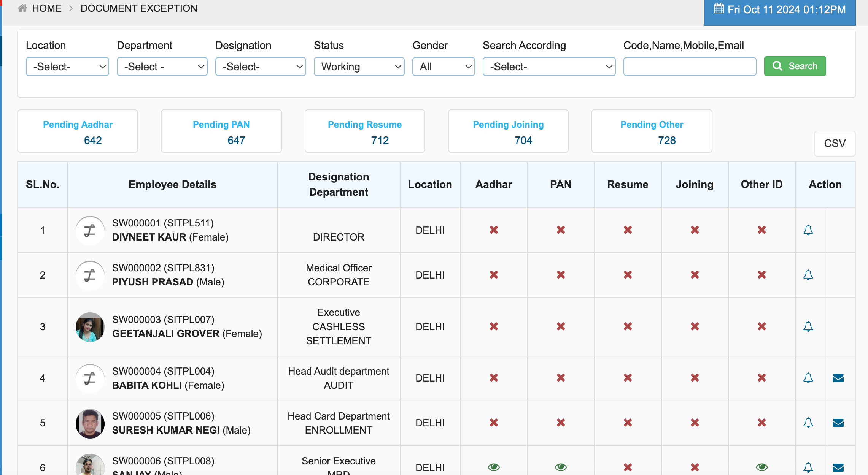Open the Location dropdown
The width and height of the screenshot is (868, 475).
pos(67,67)
